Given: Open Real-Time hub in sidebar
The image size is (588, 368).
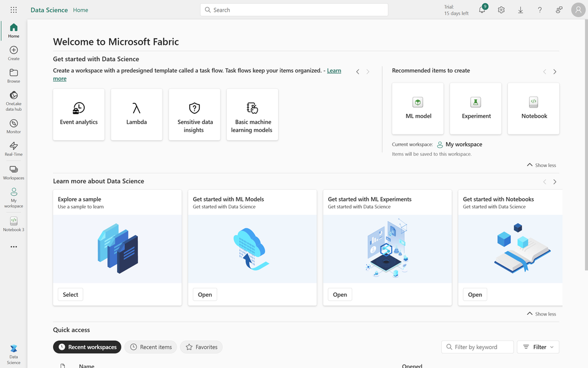Looking at the screenshot, I should pyautogui.click(x=14, y=149).
